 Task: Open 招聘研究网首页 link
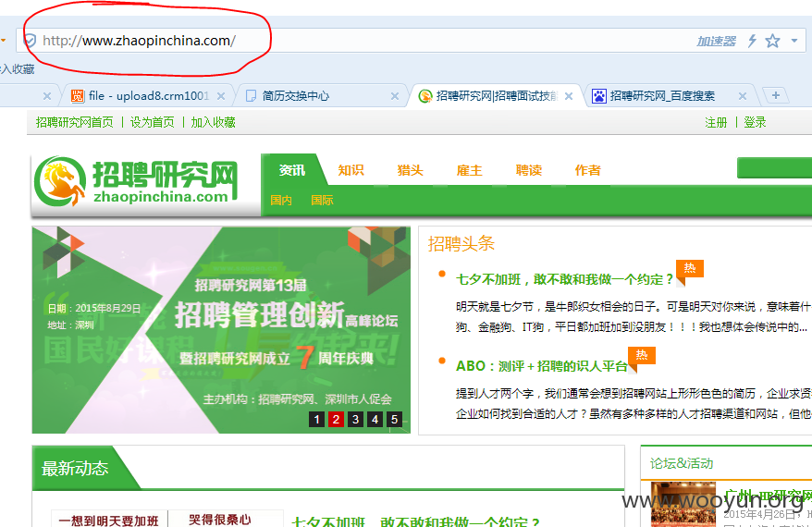[75, 122]
